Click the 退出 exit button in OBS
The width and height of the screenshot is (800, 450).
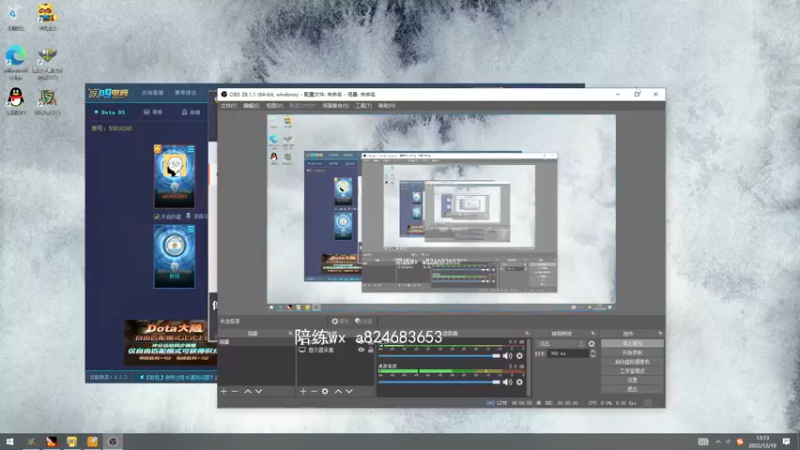pos(632,389)
